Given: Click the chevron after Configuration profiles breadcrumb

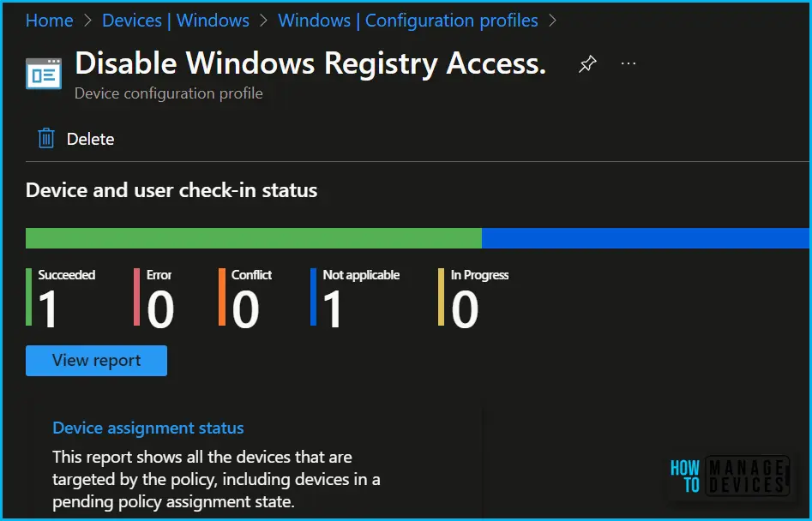Looking at the screenshot, I should (552, 21).
